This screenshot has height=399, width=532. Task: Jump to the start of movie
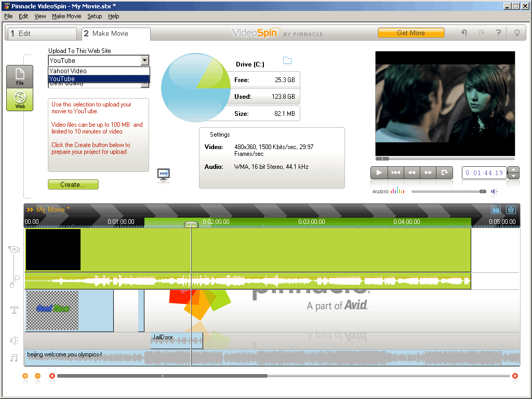tap(395, 172)
